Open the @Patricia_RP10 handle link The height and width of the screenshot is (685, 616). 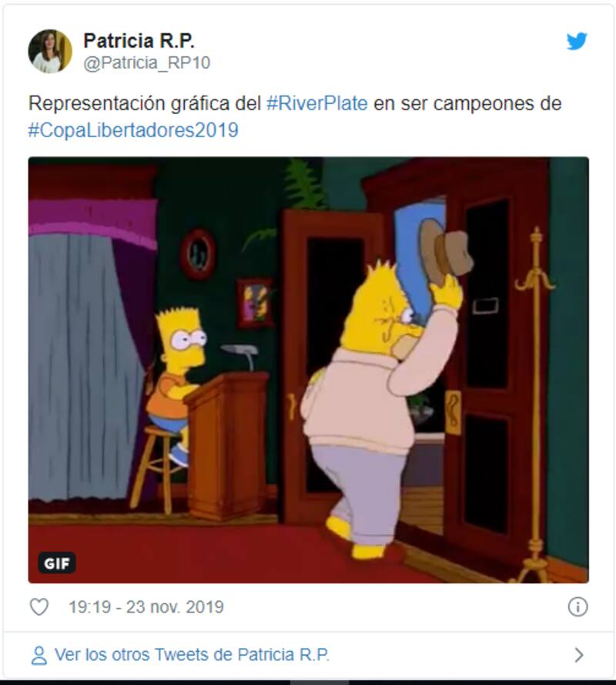pos(147,63)
